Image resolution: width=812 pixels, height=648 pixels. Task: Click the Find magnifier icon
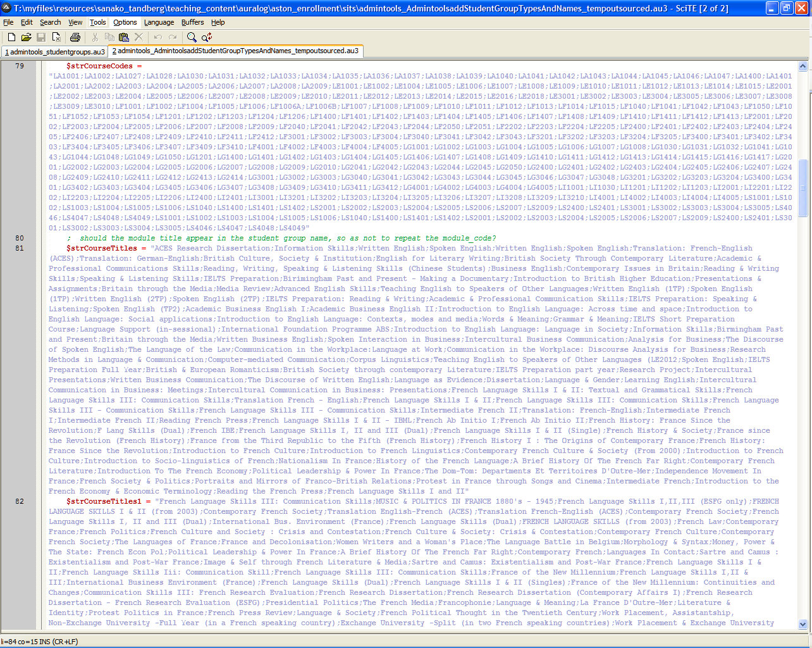pos(192,37)
